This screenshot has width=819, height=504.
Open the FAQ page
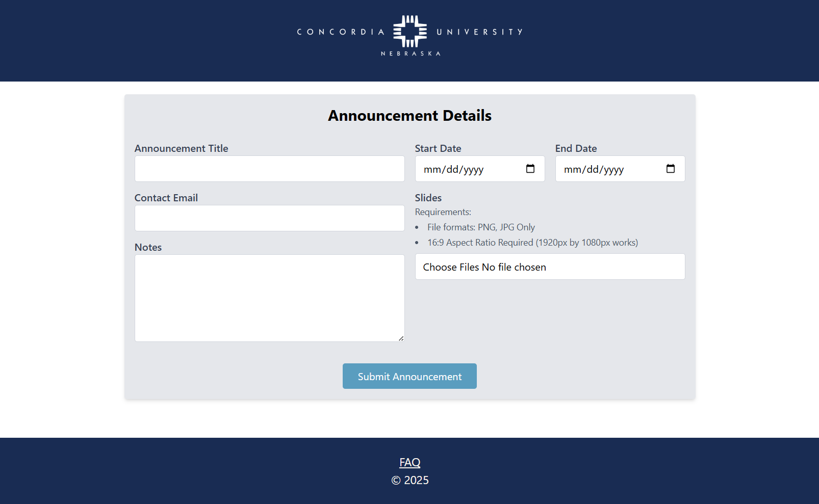click(x=410, y=462)
